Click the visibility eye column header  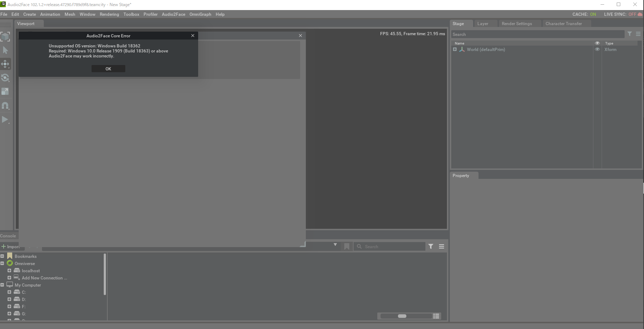pos(597,43)
